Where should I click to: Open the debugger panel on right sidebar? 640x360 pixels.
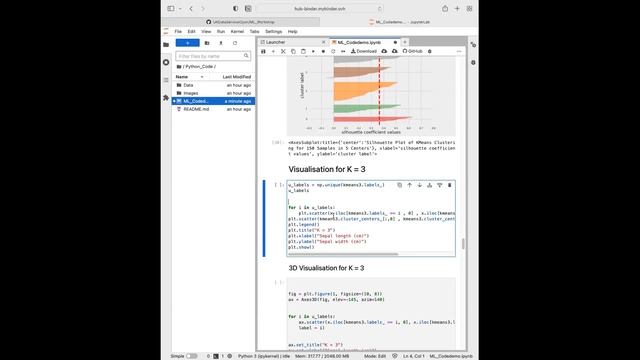473,62
